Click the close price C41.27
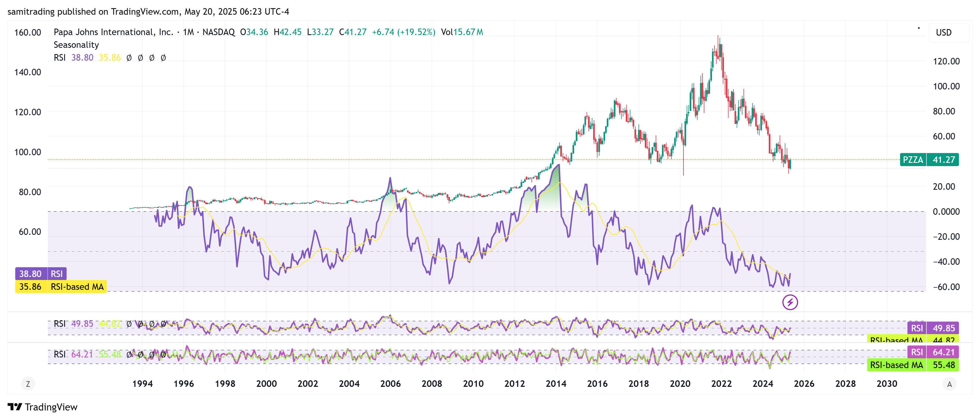 click(x=353, y=32)
